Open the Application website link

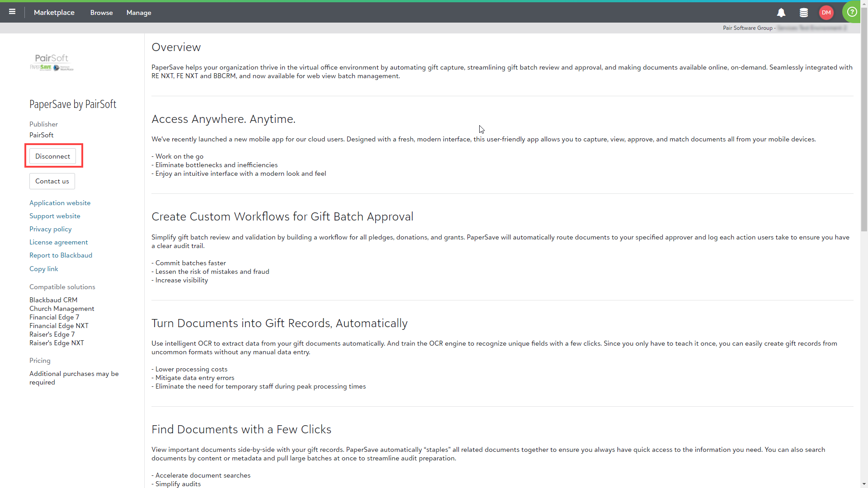click(x=60, y=203)
